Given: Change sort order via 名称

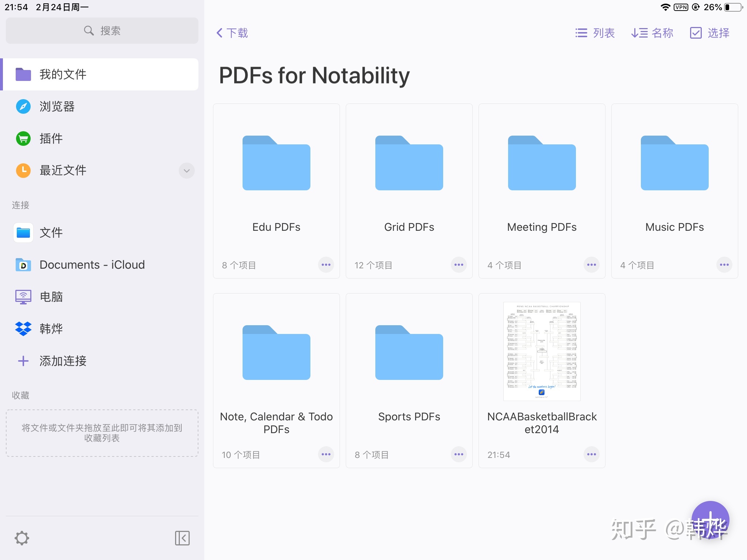Looking at the screenshot, I should coord(652,33).
